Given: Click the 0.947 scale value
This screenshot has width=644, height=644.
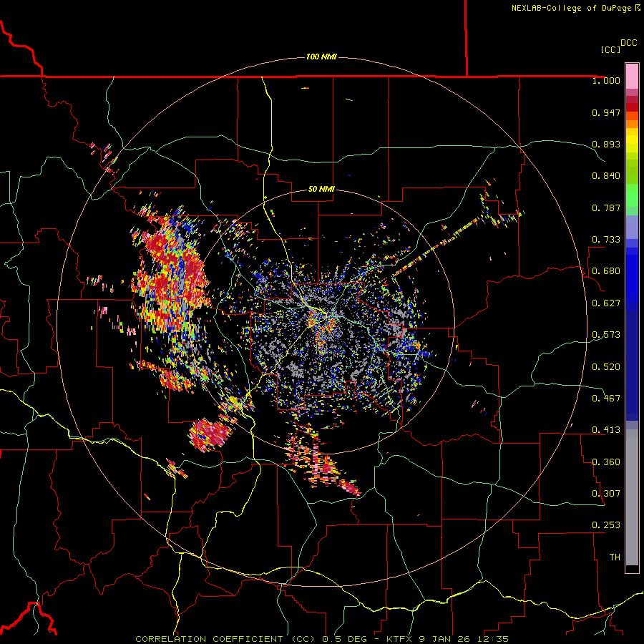Looking at the screenshot, I should [x=606, y=112].
